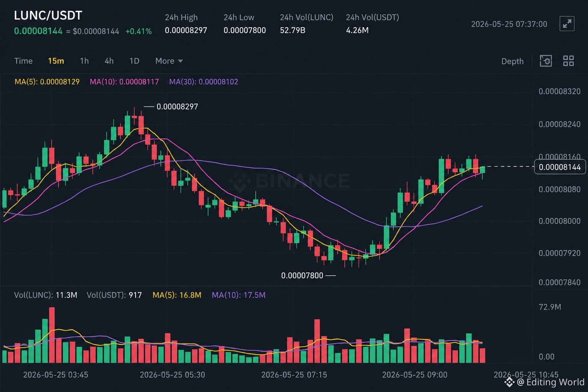The image size is (588, 392).
Task: Click the 2026-05-25 07:15 time label
Action: pos(294,375)
